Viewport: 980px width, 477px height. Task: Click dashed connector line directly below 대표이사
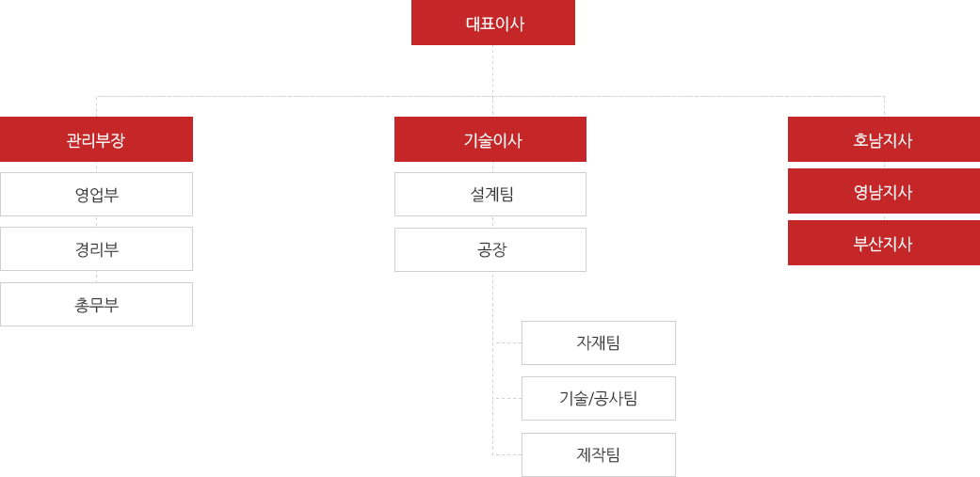click(x=492, y=71)
